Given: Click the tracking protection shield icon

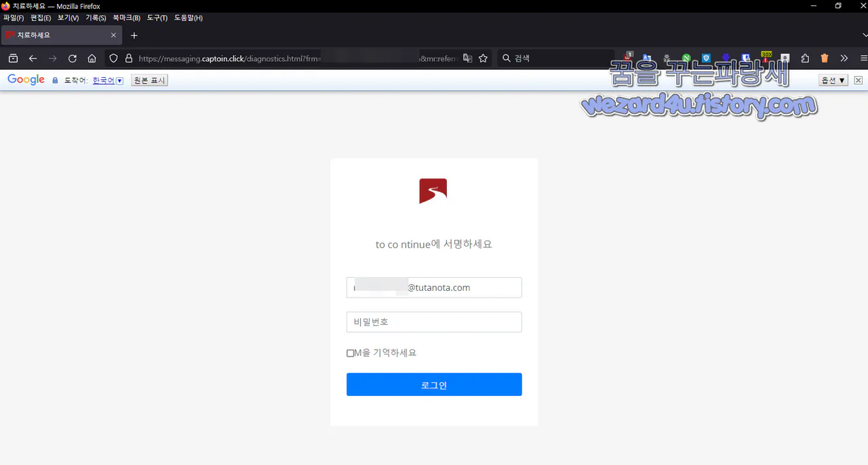Looking at the screenshot, I should [x=113, y=58].
